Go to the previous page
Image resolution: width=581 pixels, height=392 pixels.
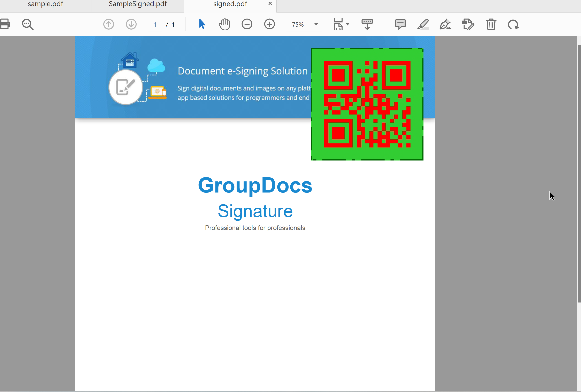[108, 24]
